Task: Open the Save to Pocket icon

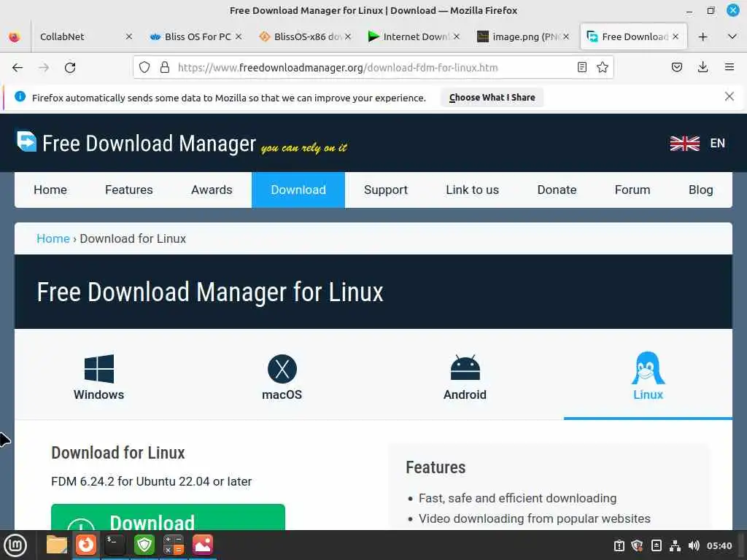Action: (x=676, y=67)
